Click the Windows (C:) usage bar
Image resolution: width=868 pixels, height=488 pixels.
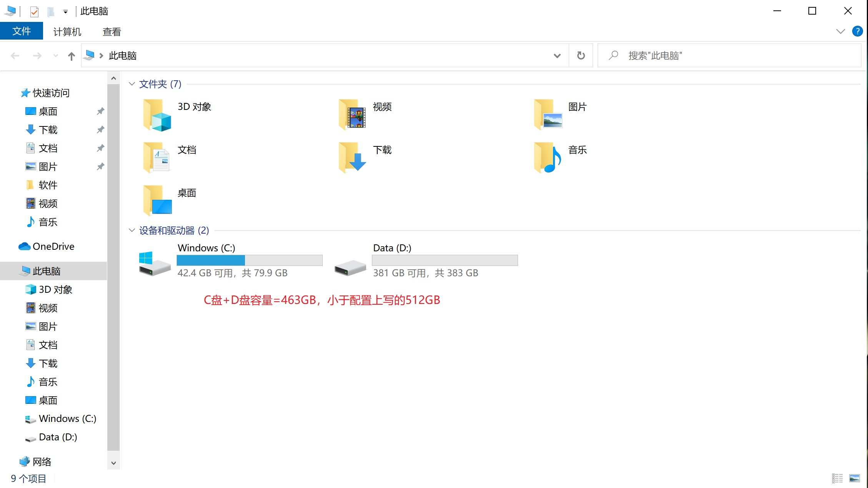[249, 260]
